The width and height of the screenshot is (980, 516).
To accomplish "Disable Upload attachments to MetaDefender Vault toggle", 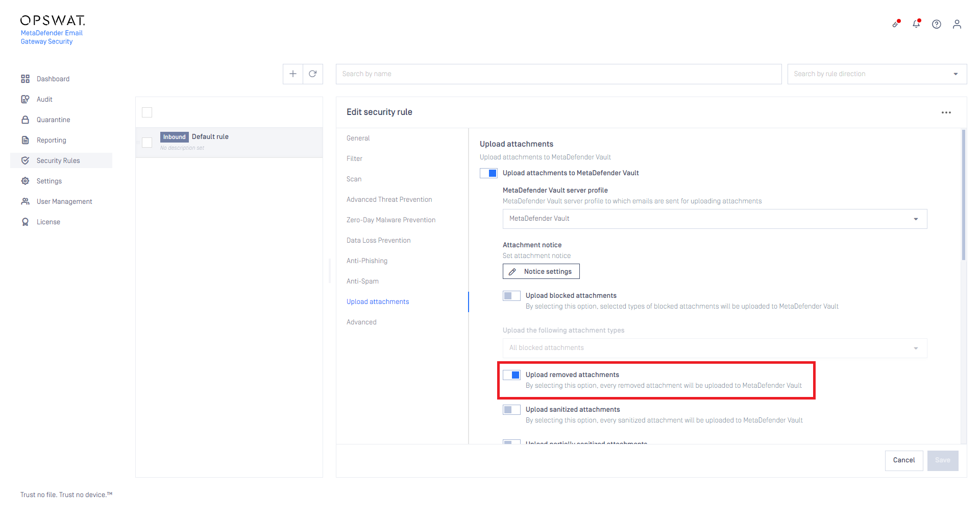I will coord(488,173).
